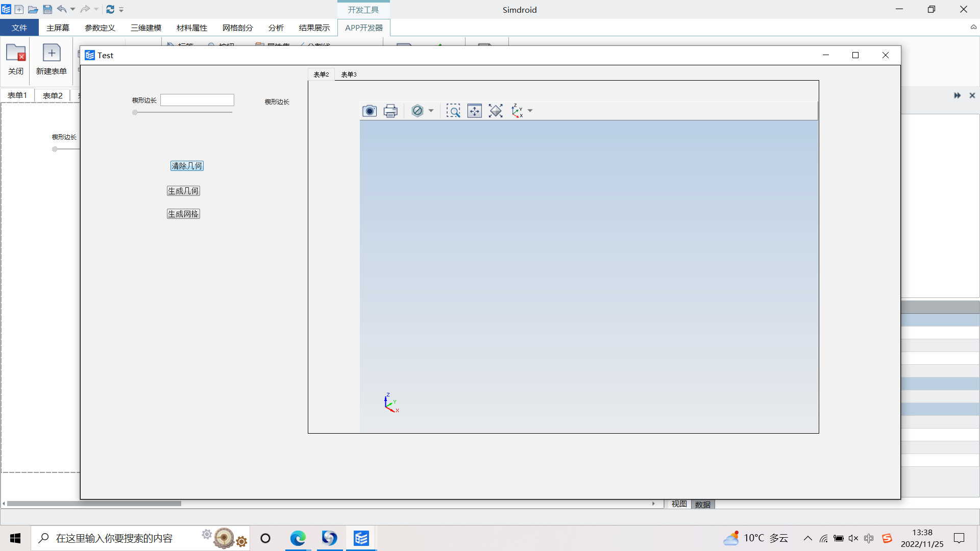Image resolution: width=980 pixels, height=551 pixels.
Task: Capture a viewport screenshot with the camera icon
Action: tap(370, 111)
